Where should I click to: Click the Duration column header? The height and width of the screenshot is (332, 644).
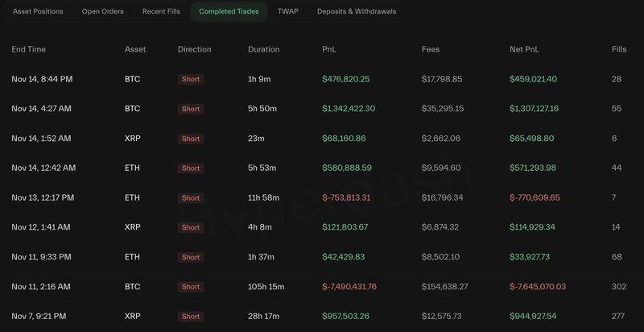(264, 49)
